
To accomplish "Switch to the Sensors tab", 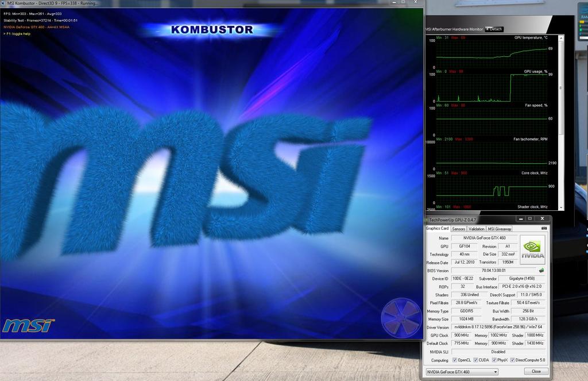I will pyautogui.click(x=458, y=229).
